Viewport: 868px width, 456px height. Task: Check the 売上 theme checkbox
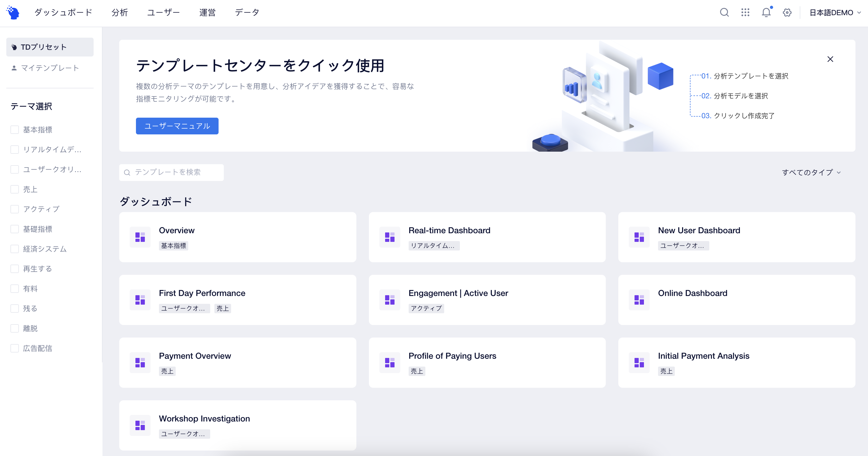coord(14,189)
